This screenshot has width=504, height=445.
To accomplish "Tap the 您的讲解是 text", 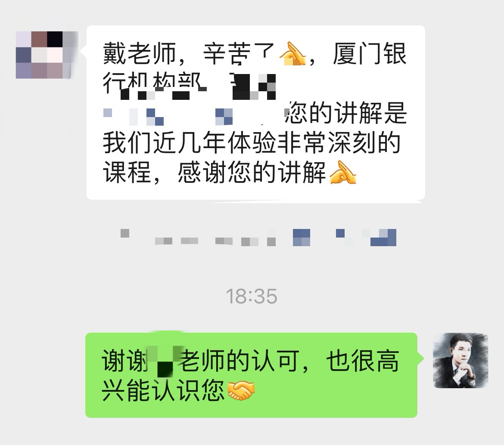I will coord(346,113).
